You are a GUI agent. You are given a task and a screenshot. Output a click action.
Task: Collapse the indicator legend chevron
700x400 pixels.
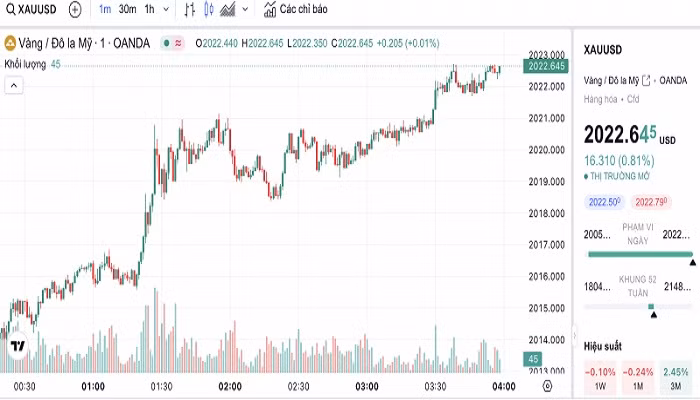[14, 85]
